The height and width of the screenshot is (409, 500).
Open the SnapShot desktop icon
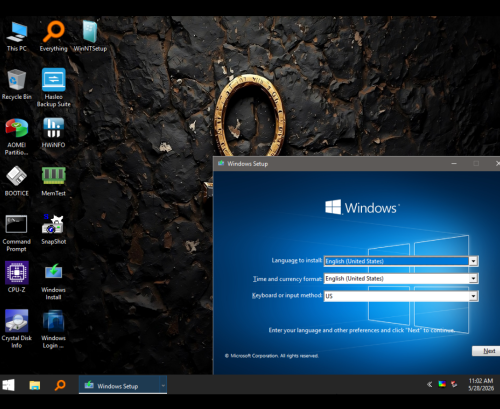[53, 229]
